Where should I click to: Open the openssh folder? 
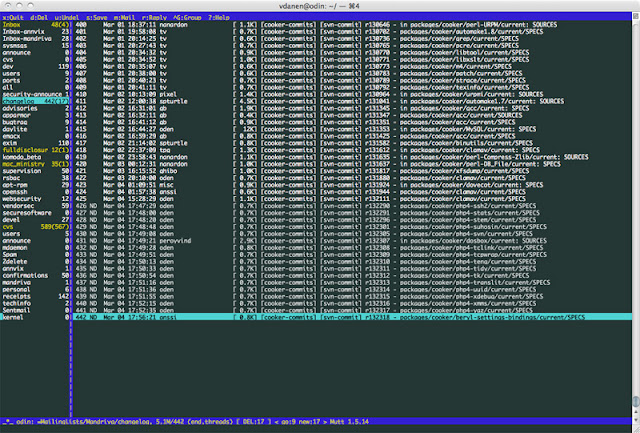[x=35, y=192]
